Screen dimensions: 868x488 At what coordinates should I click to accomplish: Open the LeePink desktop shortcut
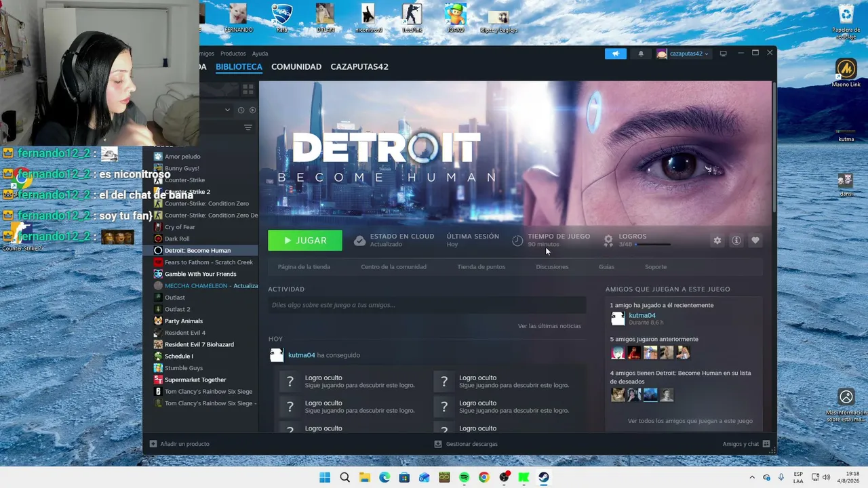point(412,18)
